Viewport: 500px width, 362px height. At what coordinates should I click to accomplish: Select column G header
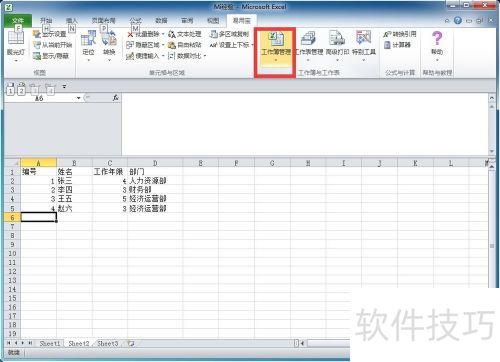pos(272,163)
